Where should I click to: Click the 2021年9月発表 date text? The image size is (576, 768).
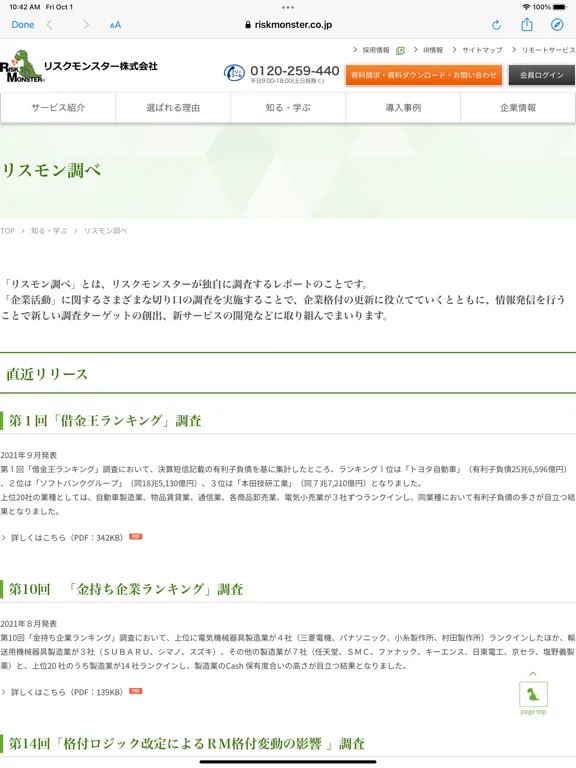coord(28,456)
